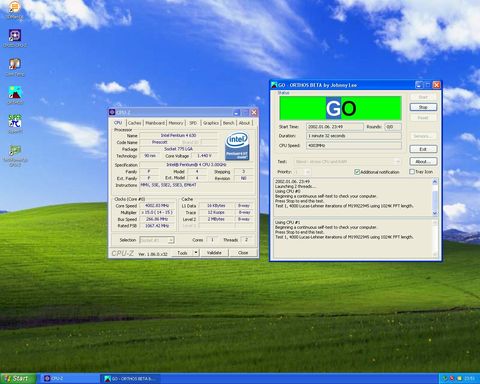
Task: Click the Core Voltage value 1.440 V
Action: point(204,156)
